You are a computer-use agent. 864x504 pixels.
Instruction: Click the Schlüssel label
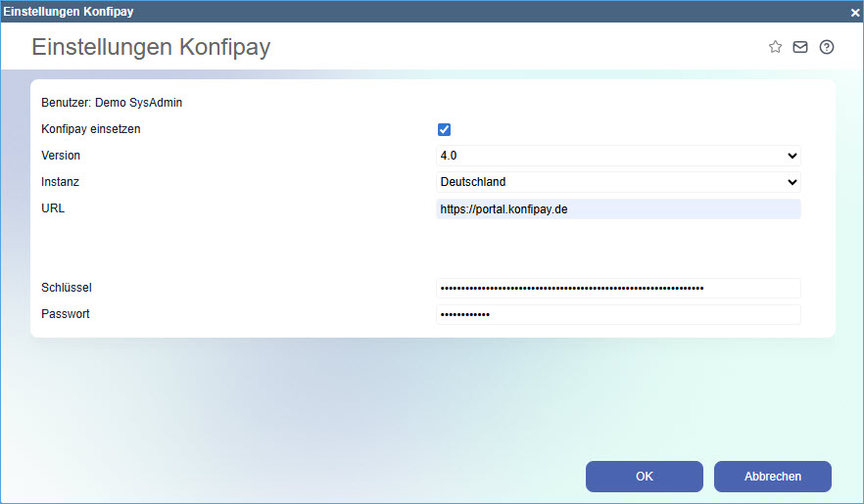pos(67,287)
